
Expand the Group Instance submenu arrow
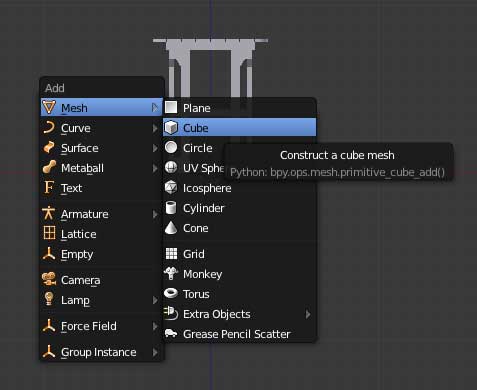coord(155,352)
